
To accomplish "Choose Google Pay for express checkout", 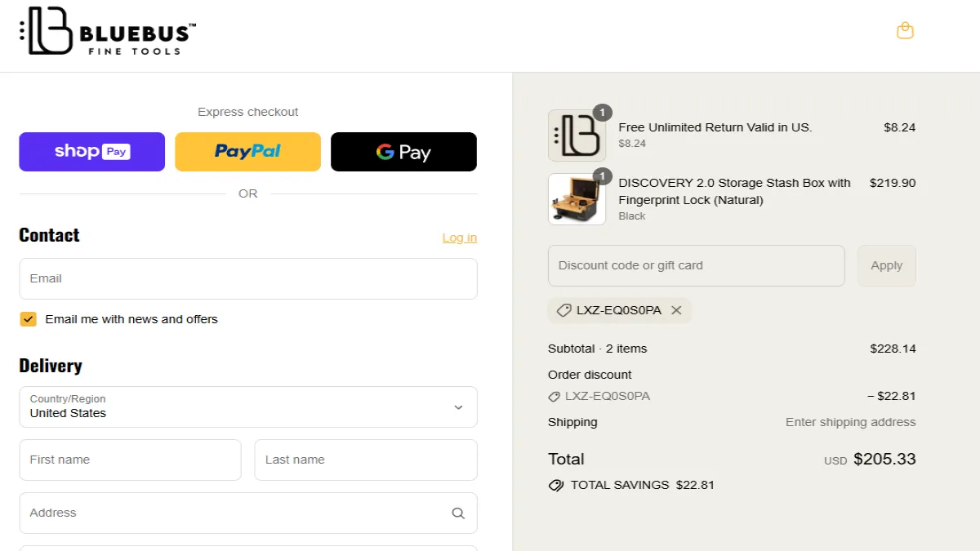I will point(403,151).
